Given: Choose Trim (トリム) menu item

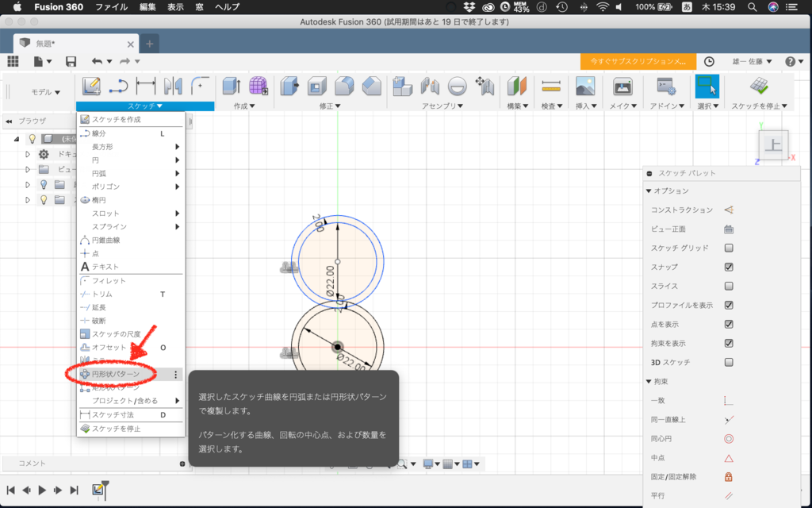Looking at the screenshot, I should [x=131, y=294].
